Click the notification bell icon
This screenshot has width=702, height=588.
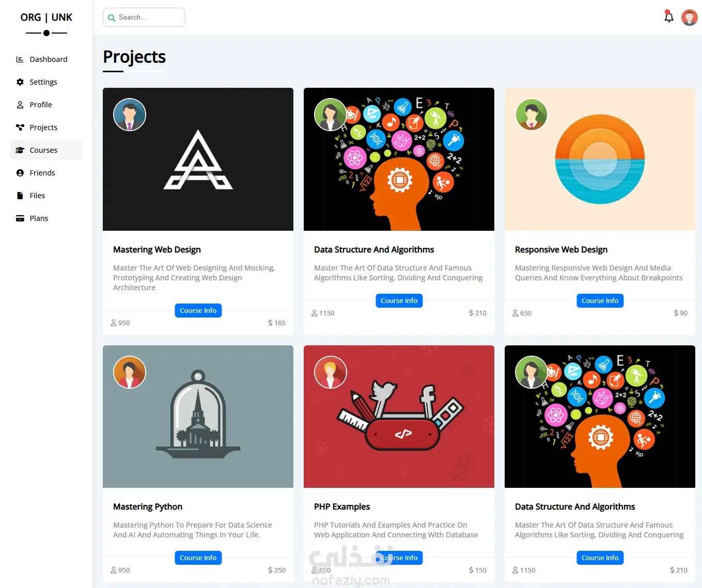point(668,17)
